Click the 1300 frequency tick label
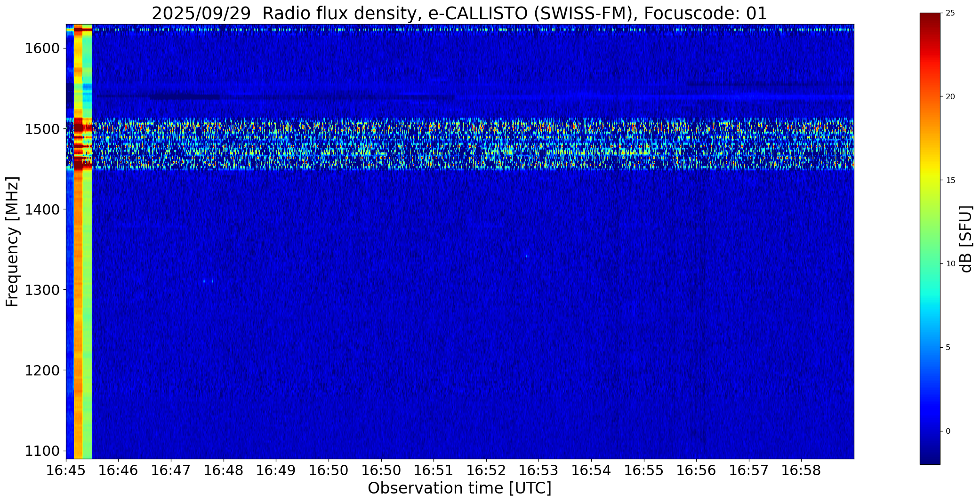 [x=42, y=290]
